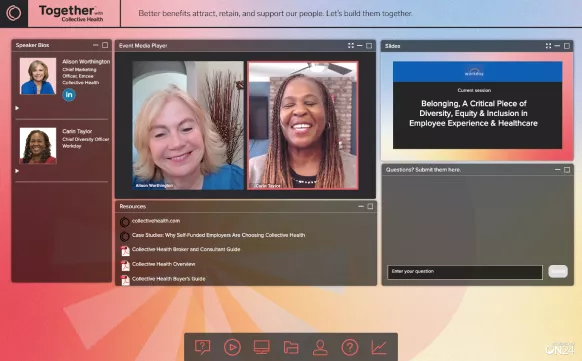Open the Q&A icon in bottom dock
The image size is (582, 361).
click(202, 348)
